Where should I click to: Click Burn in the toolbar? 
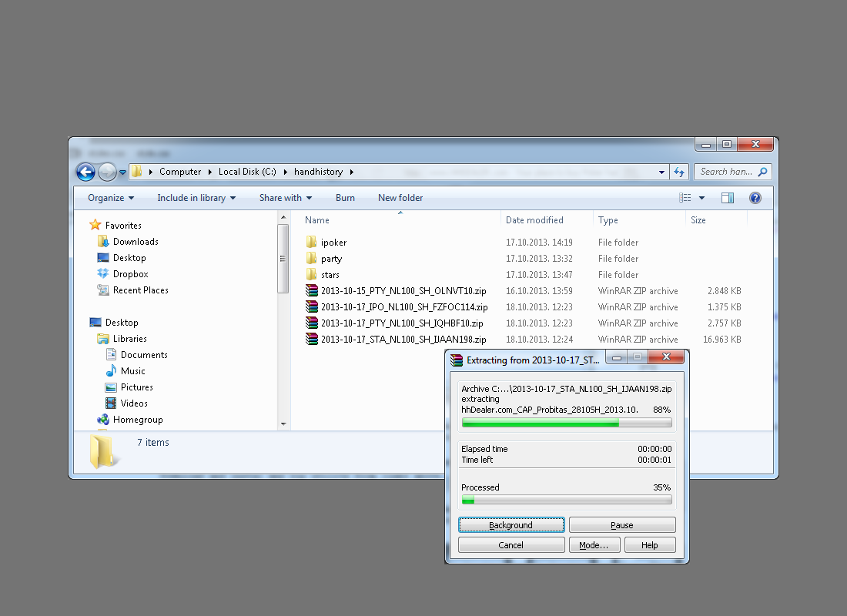pyautogui.click(x=345, y=198)
